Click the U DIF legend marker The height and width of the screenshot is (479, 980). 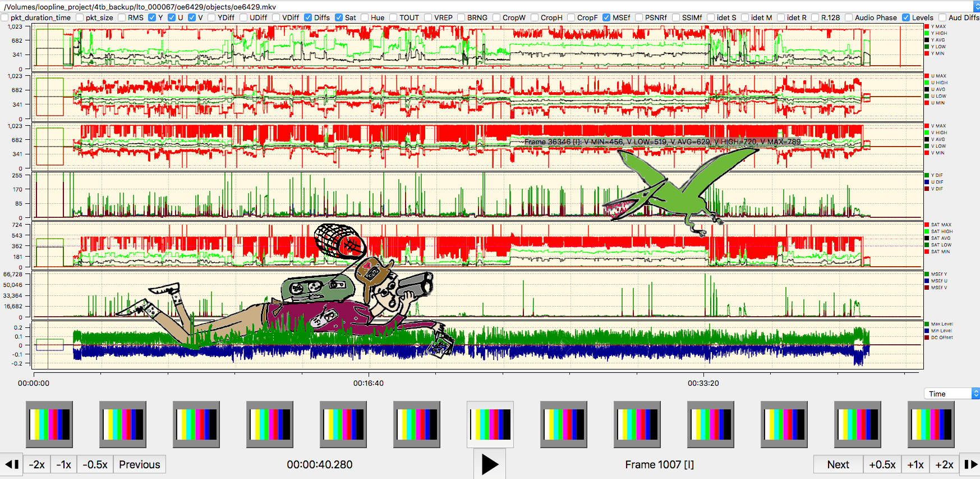coord(927,182)
